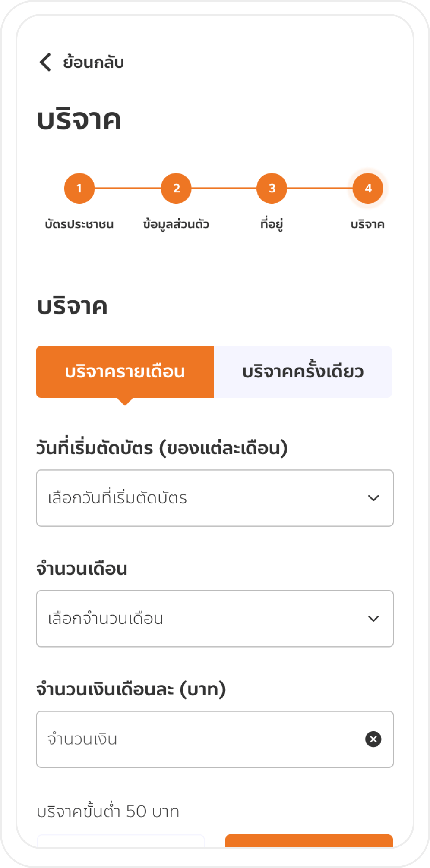Clear the amount field with X icon
This screenshot has height=868, width=430.
coord(373,739)
